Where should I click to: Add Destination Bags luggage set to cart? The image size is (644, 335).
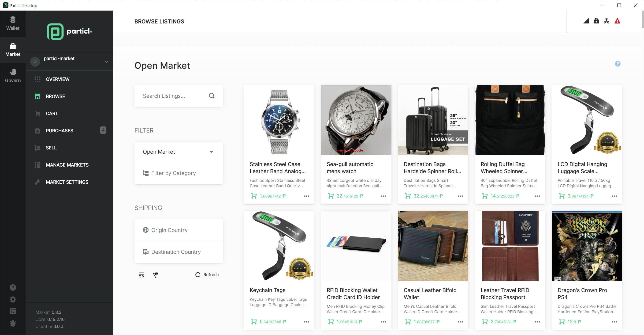pos(408,196)
